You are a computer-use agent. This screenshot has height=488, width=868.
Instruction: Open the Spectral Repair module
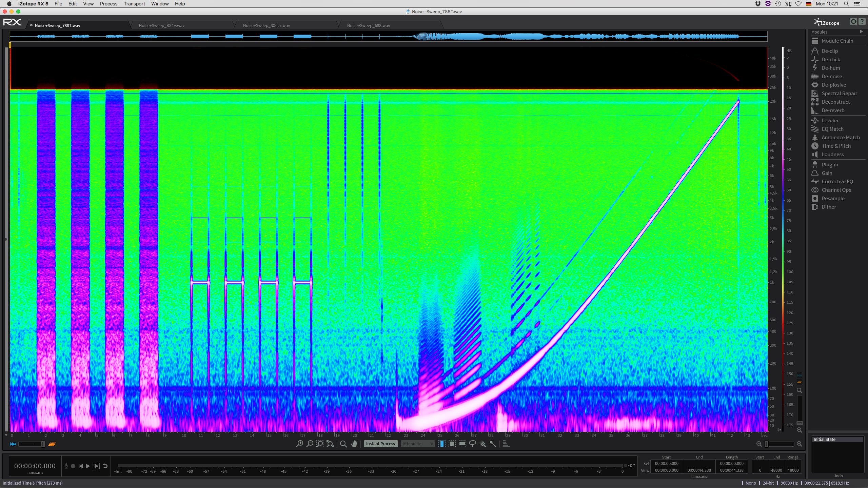click(x=839, y=94)
